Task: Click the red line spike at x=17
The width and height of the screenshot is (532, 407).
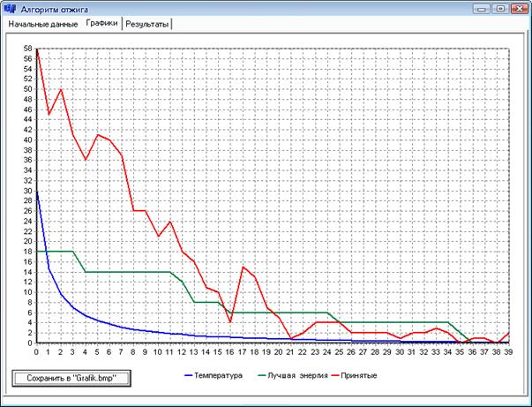Action: pos(243,267)
